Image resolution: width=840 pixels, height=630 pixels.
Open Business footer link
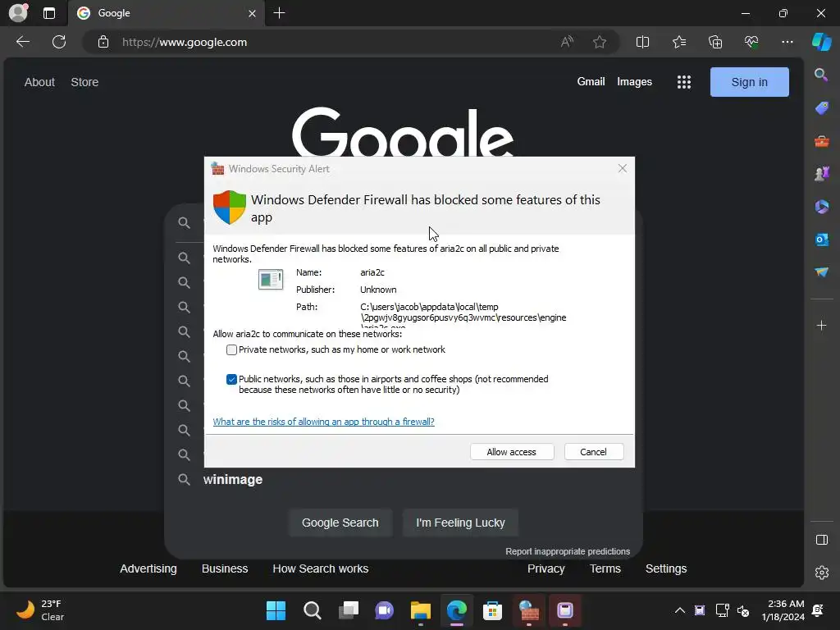225,568
